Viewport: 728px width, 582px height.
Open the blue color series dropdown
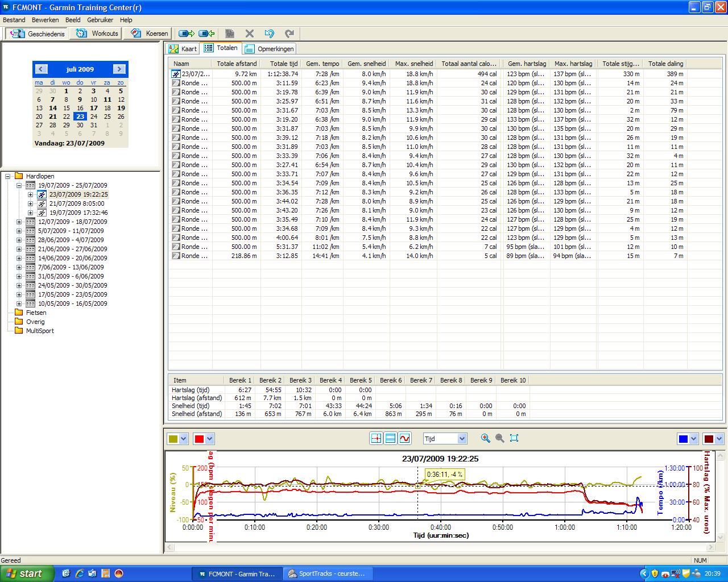coord(693,439)
